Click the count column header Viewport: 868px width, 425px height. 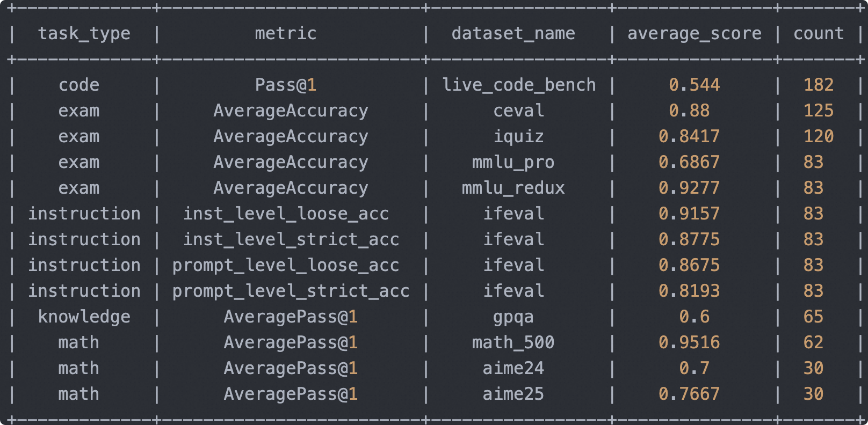pos(819,34)
